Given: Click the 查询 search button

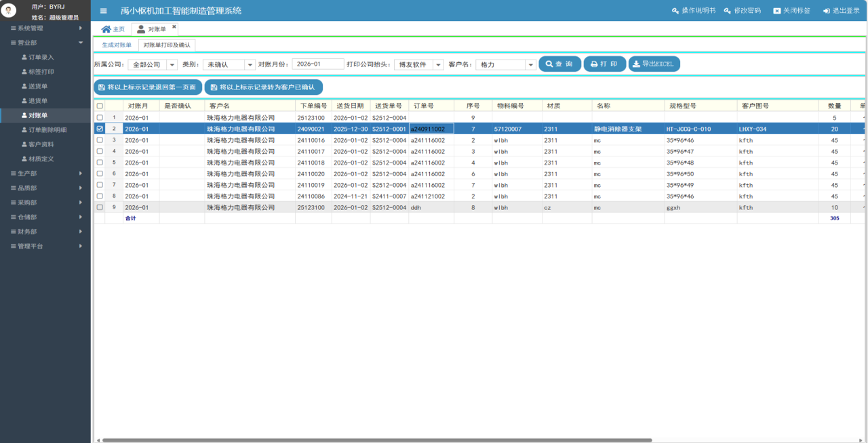Looking at the screenshot, I should point(559,64).
